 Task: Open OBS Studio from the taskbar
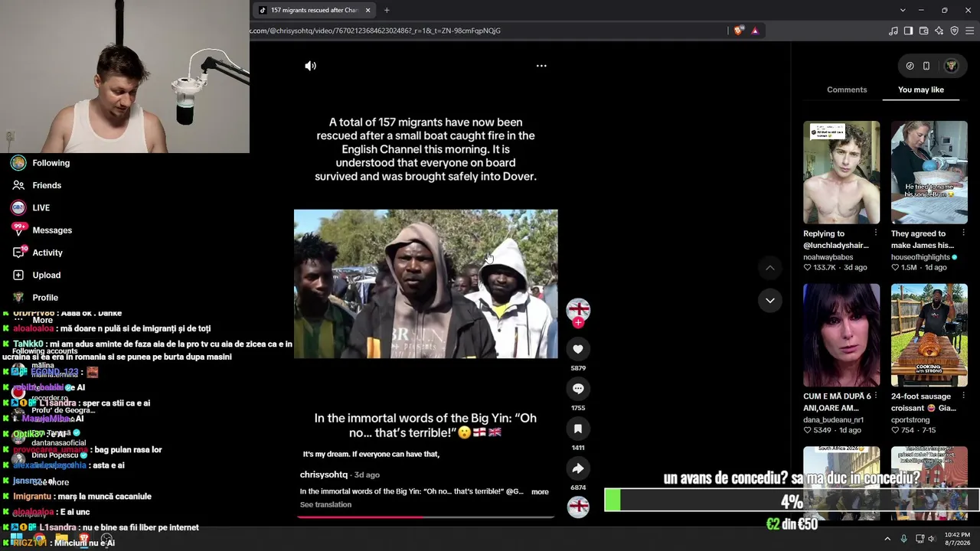(x=107, y=539)
